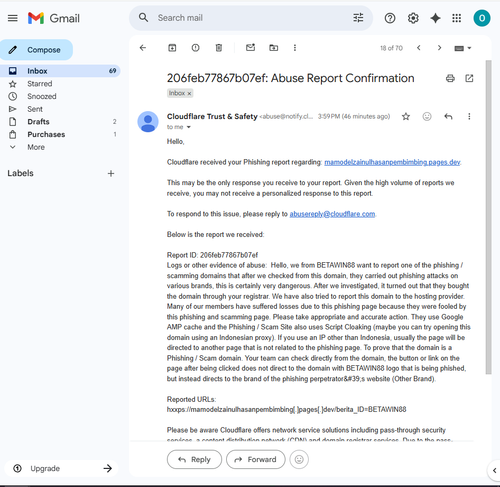The height and width of the screenshot is (487, 500).
Task: Report spam icon
Action: [195, 48]
